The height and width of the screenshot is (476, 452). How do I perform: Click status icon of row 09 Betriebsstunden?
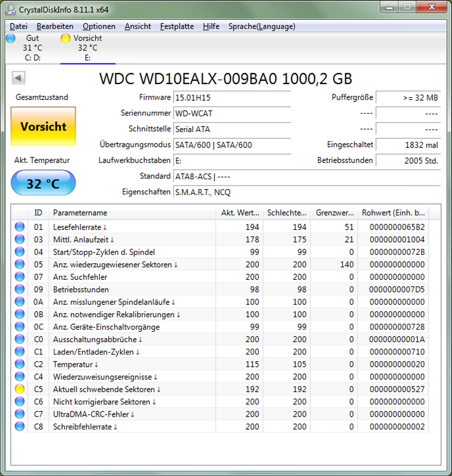point(20,289)
